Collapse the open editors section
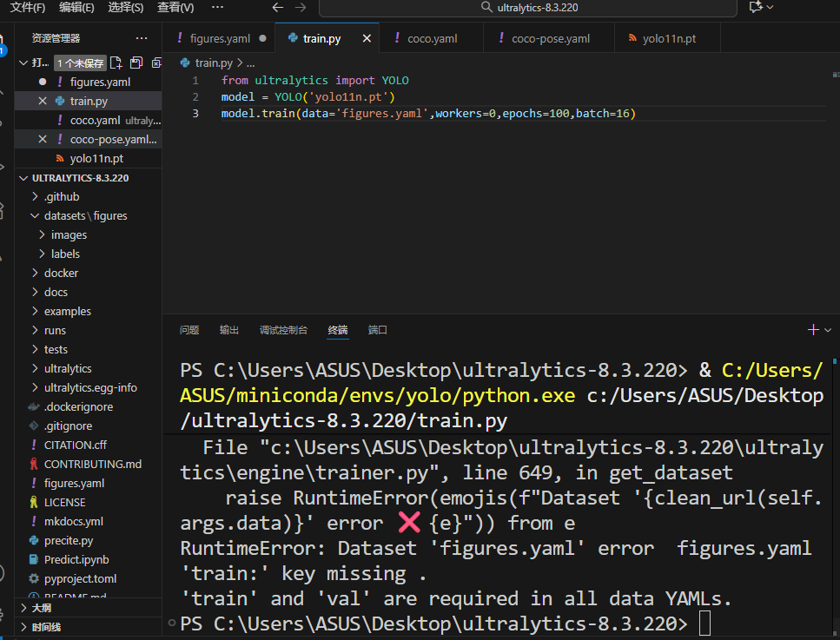The height and width of the screenshot is (640, 840). (23, 63)
